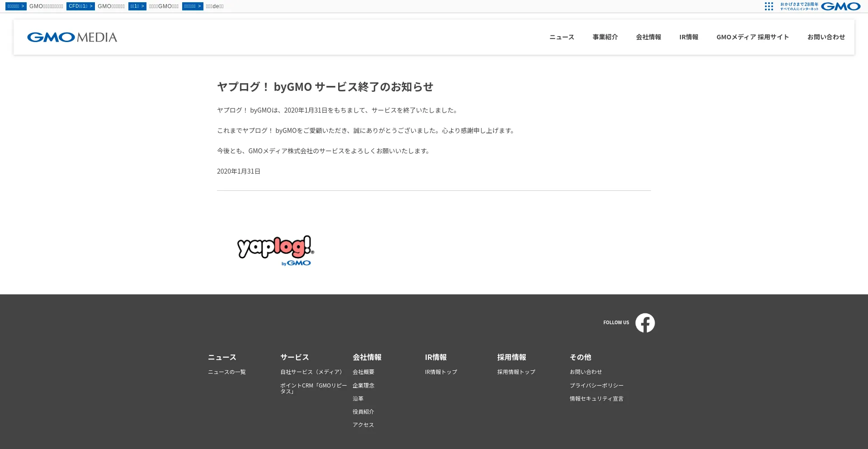
Task: Open the GMO group apps grid icon
Action: 769,6
